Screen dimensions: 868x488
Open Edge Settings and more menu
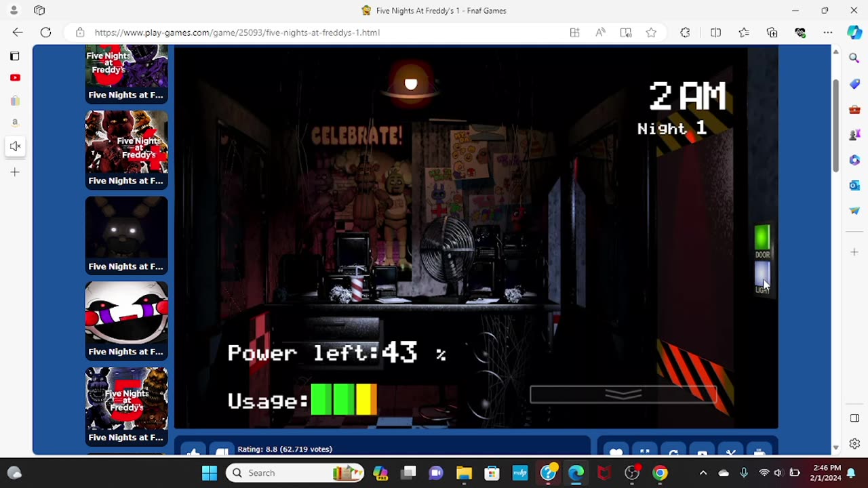828,33
